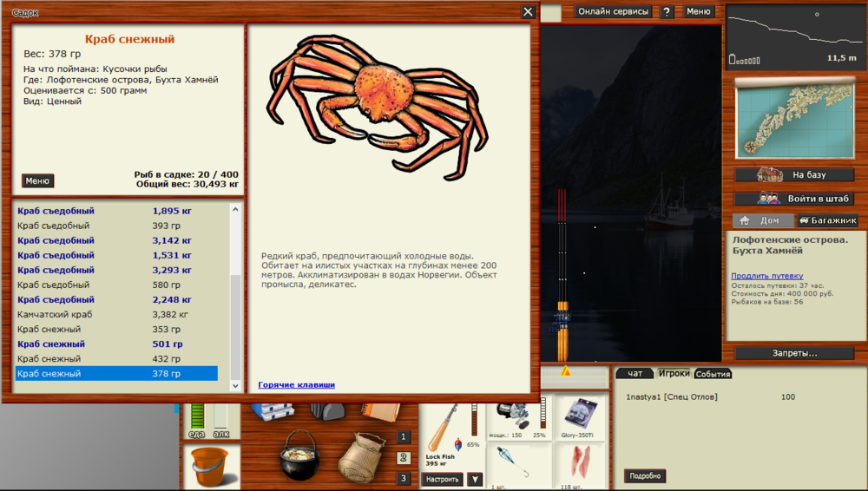Select Краб съедобный 3,142 кг row
This screenshot has height=491, width=868.
(x=116, y=240)
